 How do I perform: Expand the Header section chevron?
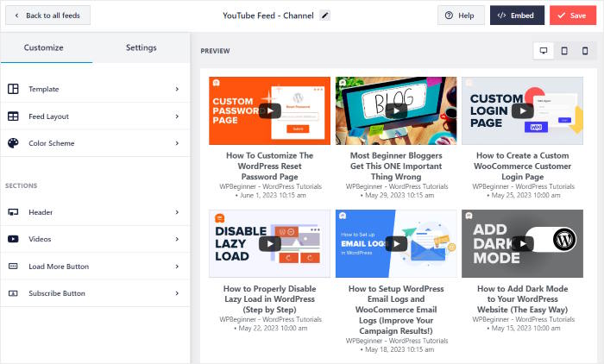[x=177, y=212]
